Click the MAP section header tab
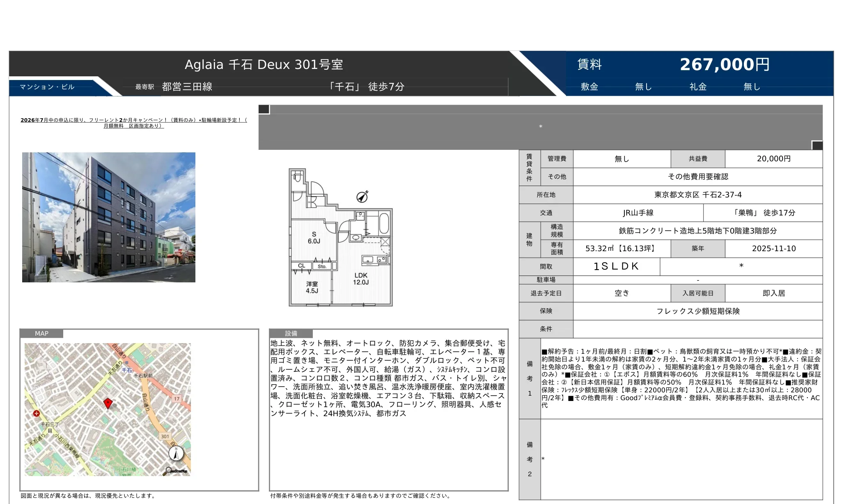The image size is (844, 504). 41,333
